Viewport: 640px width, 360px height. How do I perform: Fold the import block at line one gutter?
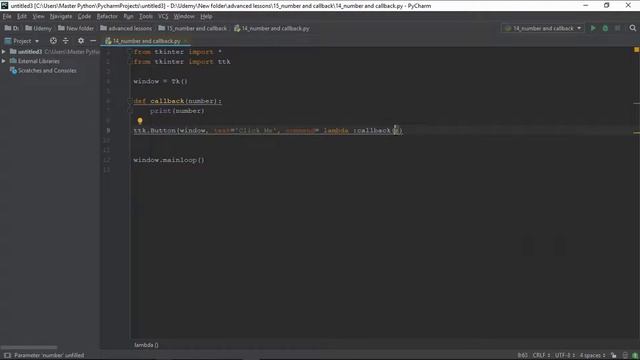[131, 52]
